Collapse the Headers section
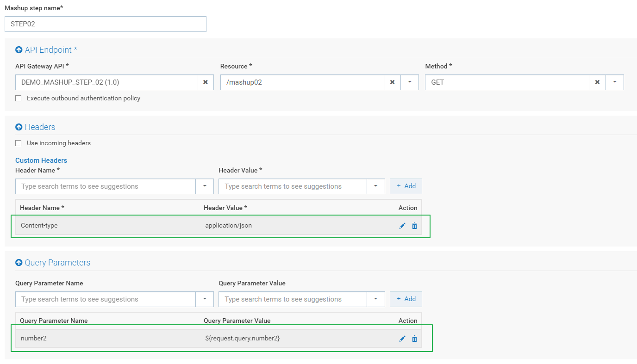Screen dimensions: 637x364 click(x=19, y=127)
